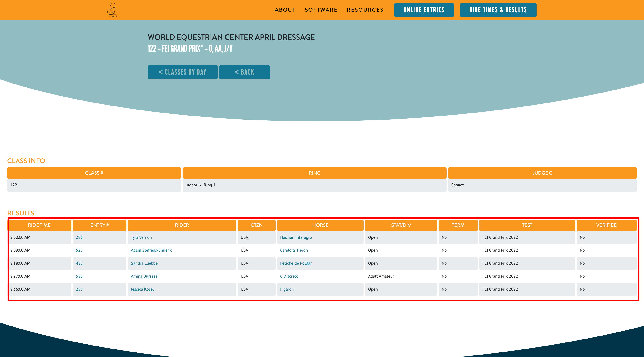Image resolution: width=644 pixels, height=357 pixels.
Task: Sort by the RIDE TIME column header
Action: tap(40, 225)
